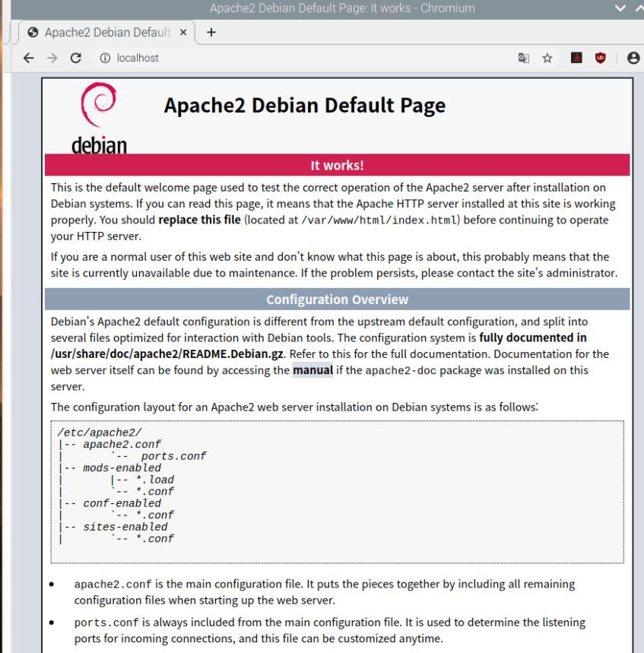Click the forward navigation arrow
644x653 pixels.
pos(52,58)
